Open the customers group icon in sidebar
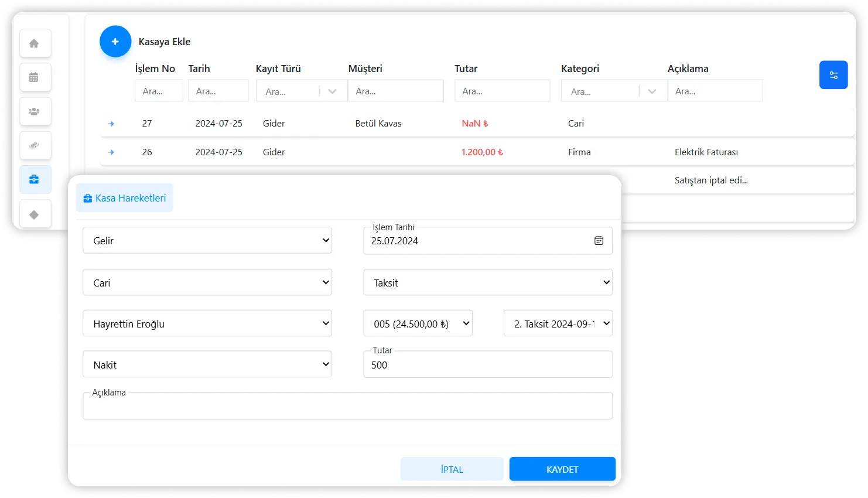Viewport: 868px width, 498px height. point(35,111)
